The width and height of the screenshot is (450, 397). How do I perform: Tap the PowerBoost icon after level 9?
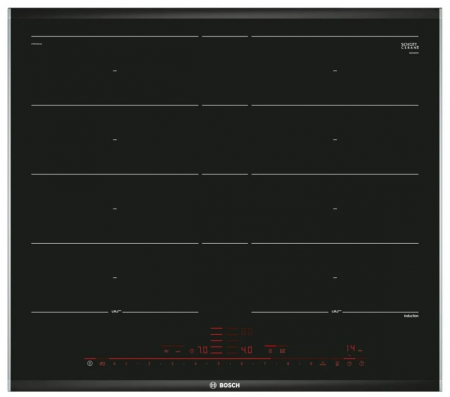323,364
